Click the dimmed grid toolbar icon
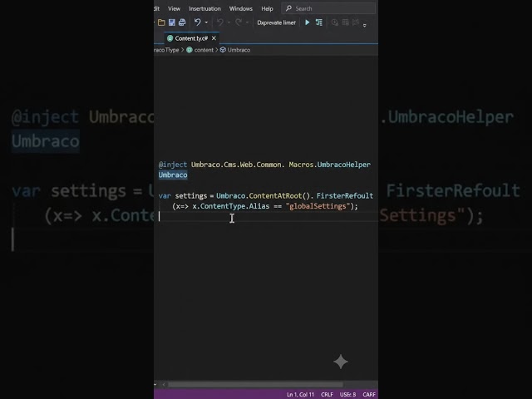The image size is (532, 399). (346, 22)
